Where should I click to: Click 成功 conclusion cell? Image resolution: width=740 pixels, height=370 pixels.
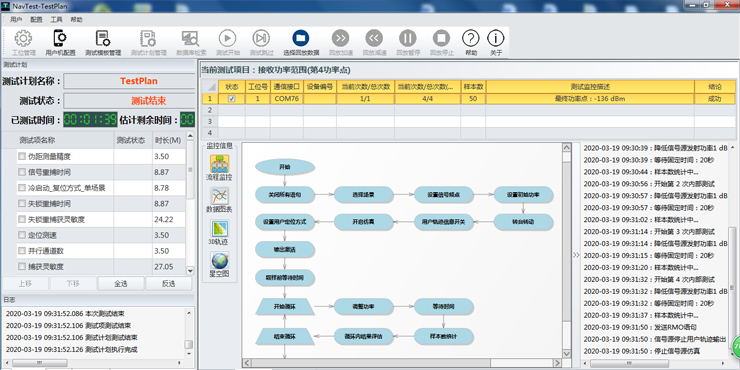715,99
